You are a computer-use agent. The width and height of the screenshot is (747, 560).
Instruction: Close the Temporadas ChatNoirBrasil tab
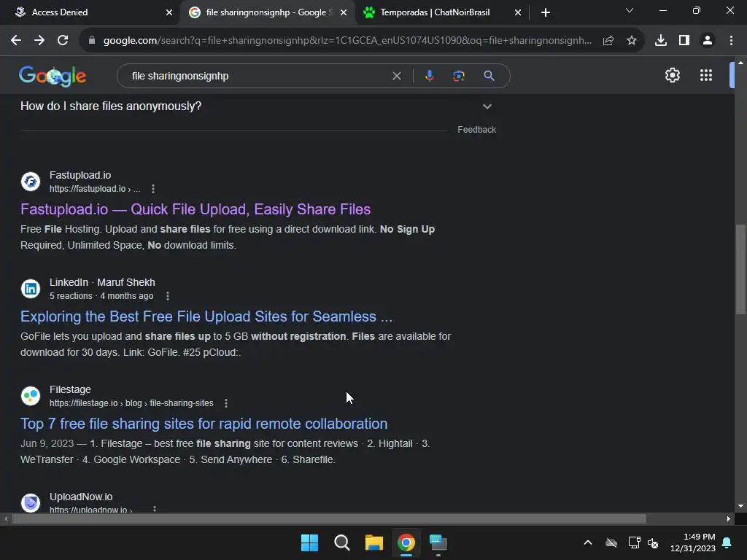518,12
